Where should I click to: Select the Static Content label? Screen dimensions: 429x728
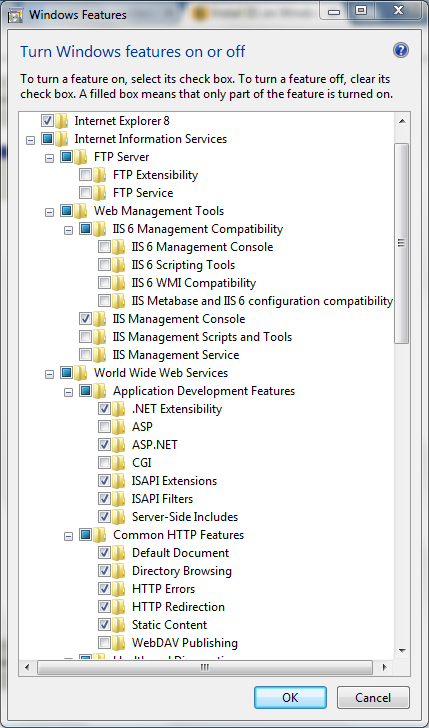tap(169, 625)
